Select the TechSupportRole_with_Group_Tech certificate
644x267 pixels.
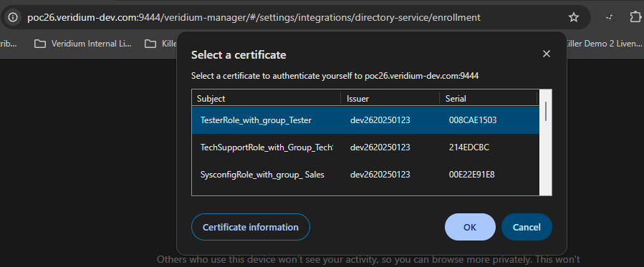(x=365, y=147)
